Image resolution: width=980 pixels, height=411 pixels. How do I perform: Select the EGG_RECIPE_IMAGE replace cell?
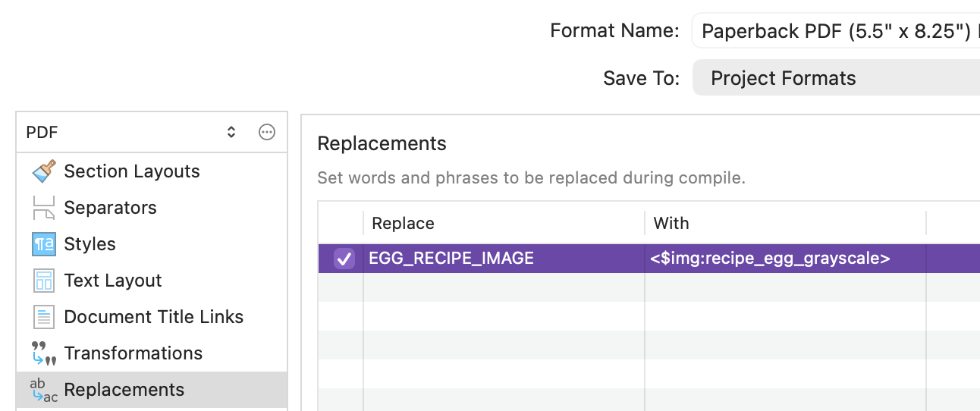point(451,259)
